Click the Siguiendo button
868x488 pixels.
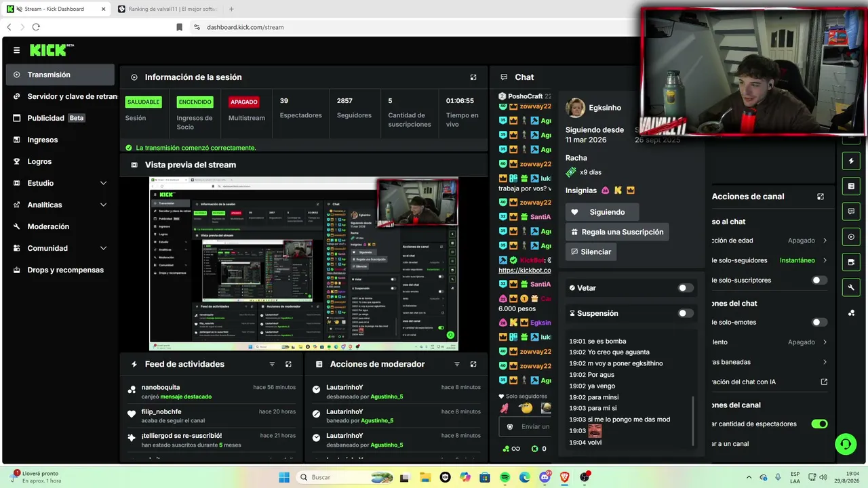[602, 212]
